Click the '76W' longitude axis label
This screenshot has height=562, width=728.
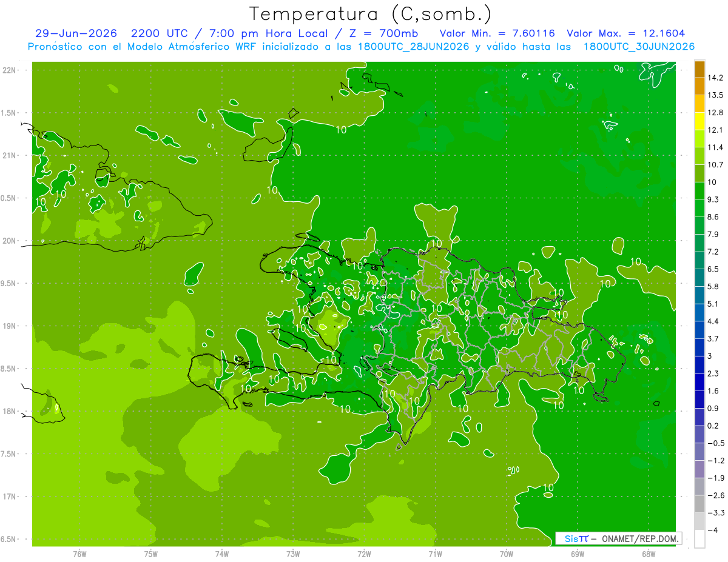click(x=79, y=554)
